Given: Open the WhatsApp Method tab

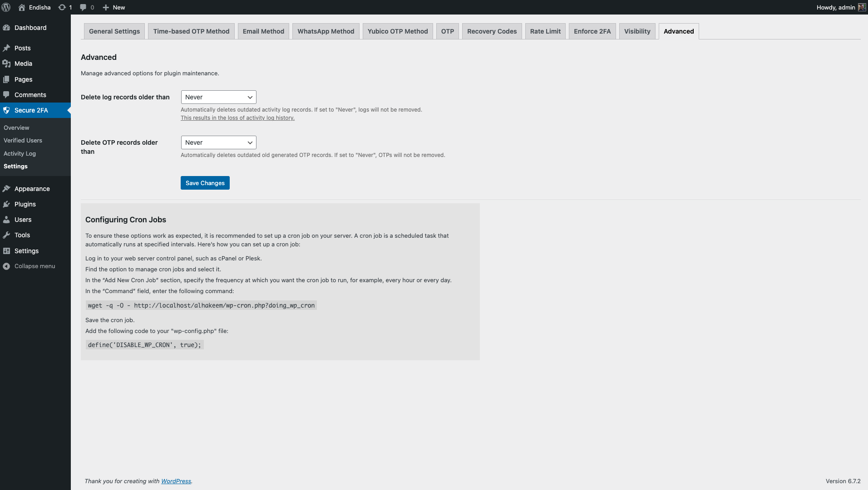Looking at the screenshot, I should tap(326, 31).
